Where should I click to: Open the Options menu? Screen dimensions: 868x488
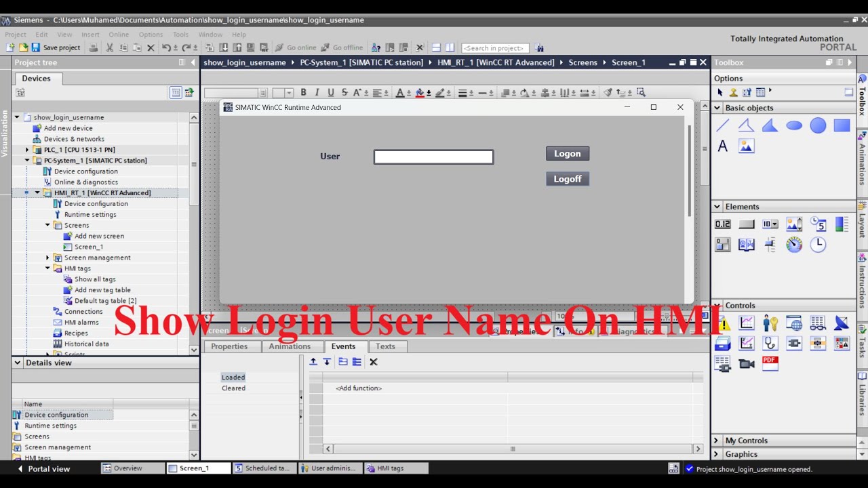[151, 35]
